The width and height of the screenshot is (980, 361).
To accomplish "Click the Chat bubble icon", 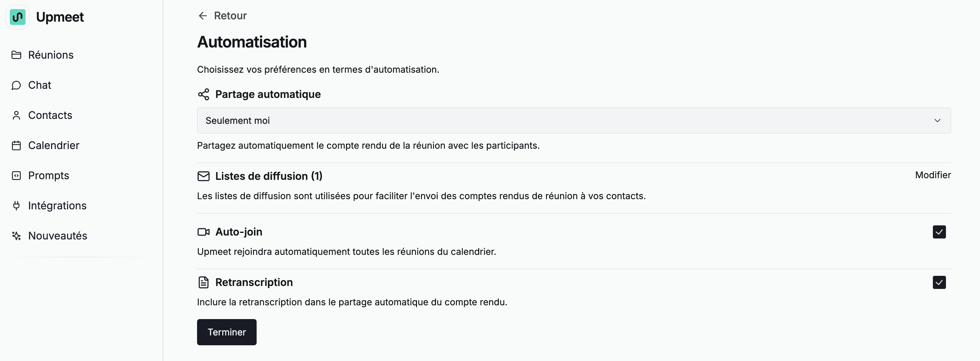I will [16, 85].
